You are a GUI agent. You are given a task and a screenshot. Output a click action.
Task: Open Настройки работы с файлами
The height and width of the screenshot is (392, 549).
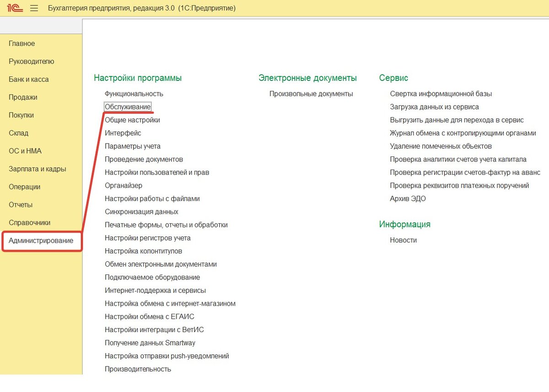point(152,199)
